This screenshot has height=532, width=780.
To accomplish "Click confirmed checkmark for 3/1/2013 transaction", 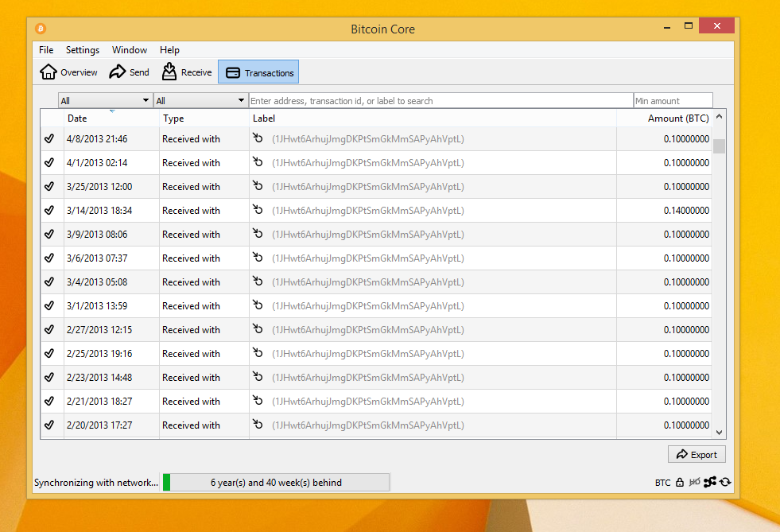I will 49,305.
